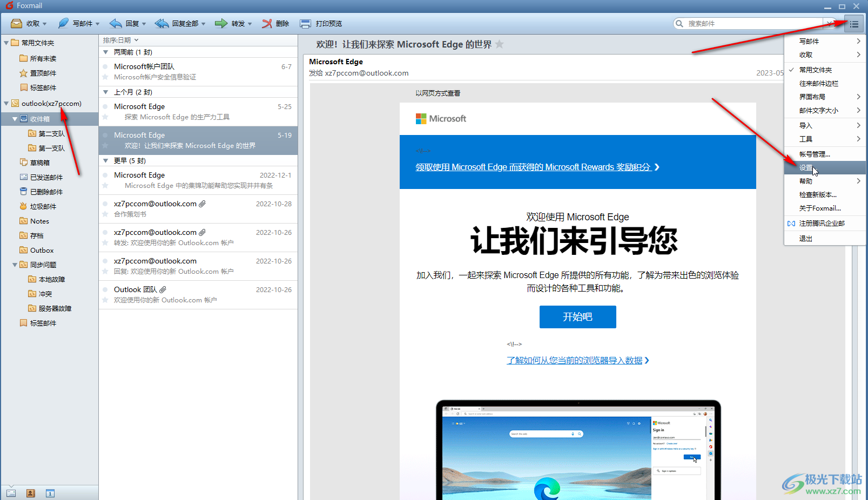This screenshot has width=868, height=500.
Task: Open the main menu hamburger icon
Action: tap(854, 24)
